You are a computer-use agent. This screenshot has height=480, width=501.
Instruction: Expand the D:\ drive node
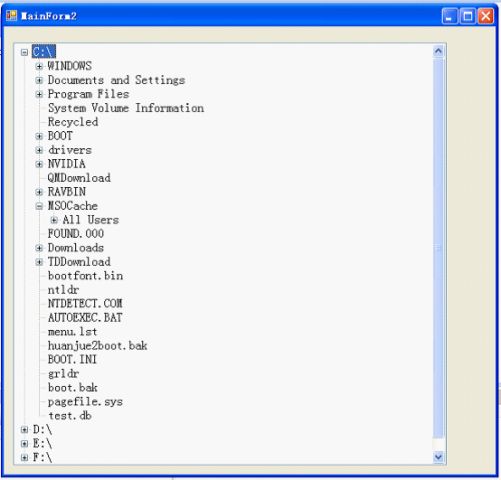point(24,430)
